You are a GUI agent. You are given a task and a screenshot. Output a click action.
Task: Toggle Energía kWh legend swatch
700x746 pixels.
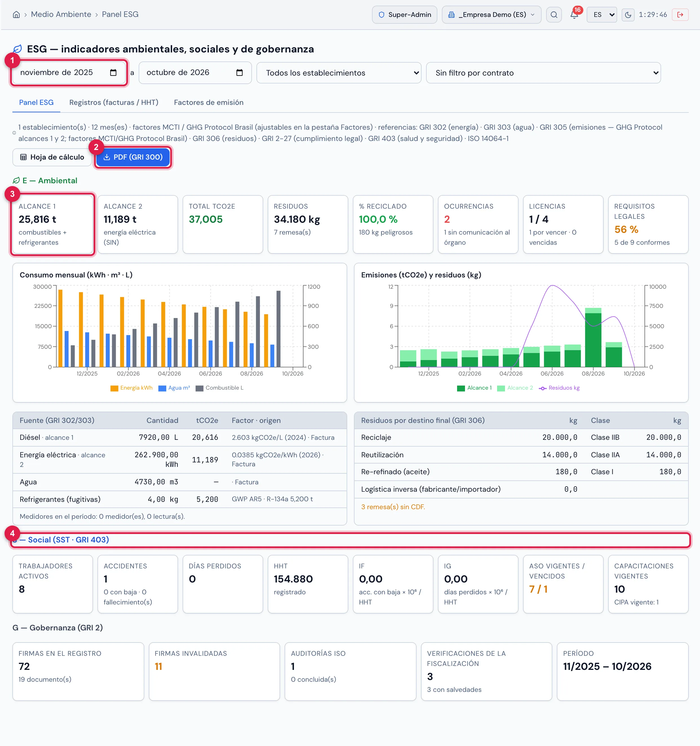click(x=114, y=388)
